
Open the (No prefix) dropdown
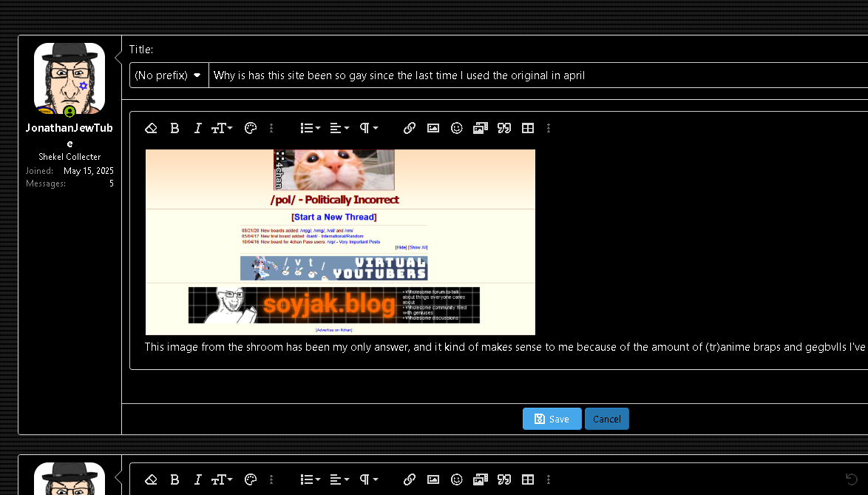click(x=169, y=75)
